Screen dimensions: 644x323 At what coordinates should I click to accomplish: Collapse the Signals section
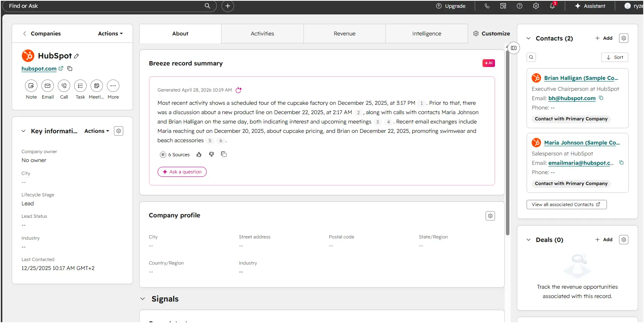pos(143,299)
